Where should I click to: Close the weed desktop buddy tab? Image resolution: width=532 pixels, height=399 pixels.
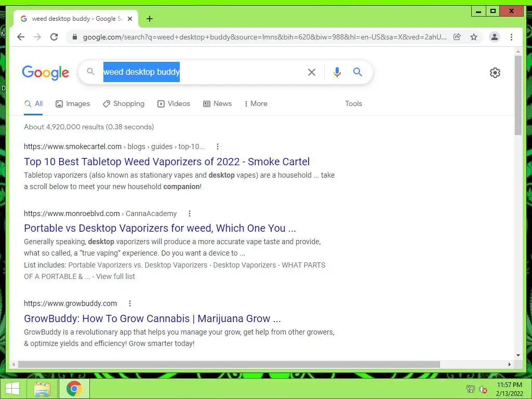click(x=129, y=19)
